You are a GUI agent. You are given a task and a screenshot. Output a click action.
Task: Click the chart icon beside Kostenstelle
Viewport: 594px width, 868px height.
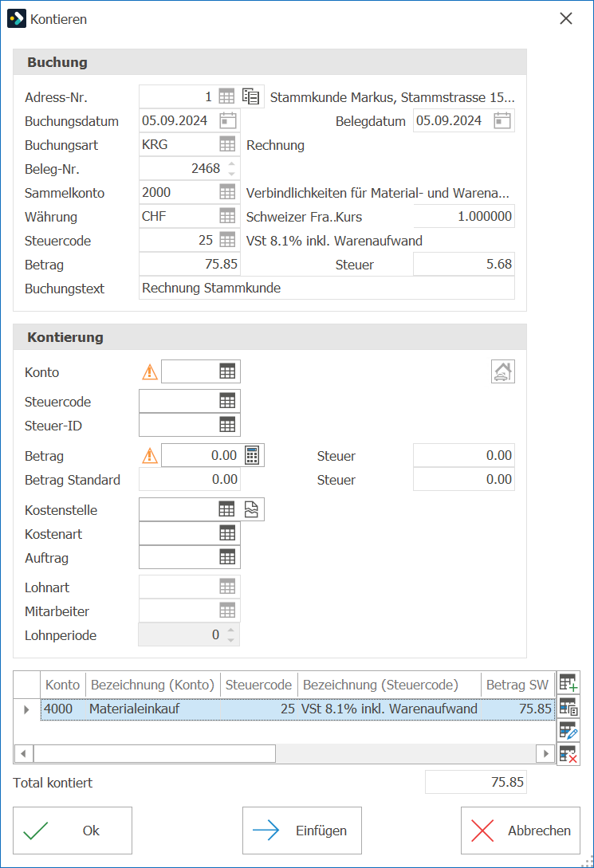(x=251, y=509)
